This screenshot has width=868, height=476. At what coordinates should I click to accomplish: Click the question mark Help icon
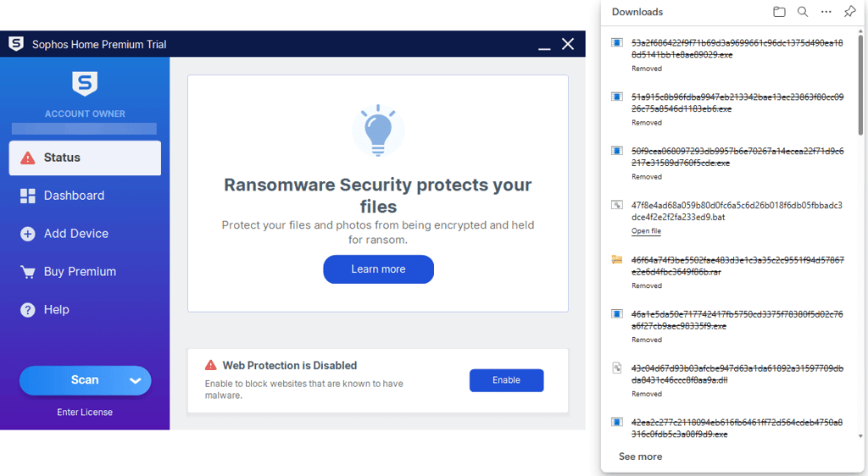[x=28, y=310]
